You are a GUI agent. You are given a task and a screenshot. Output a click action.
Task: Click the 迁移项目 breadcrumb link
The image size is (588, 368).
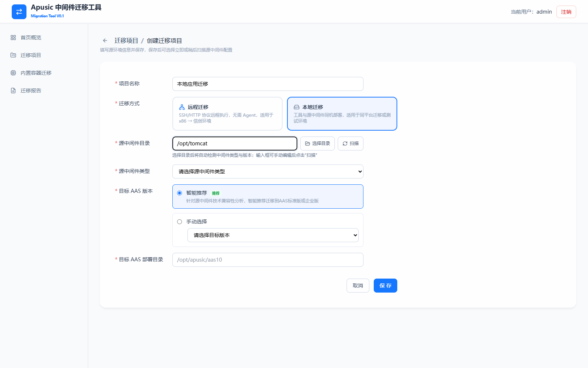(126, 40)
